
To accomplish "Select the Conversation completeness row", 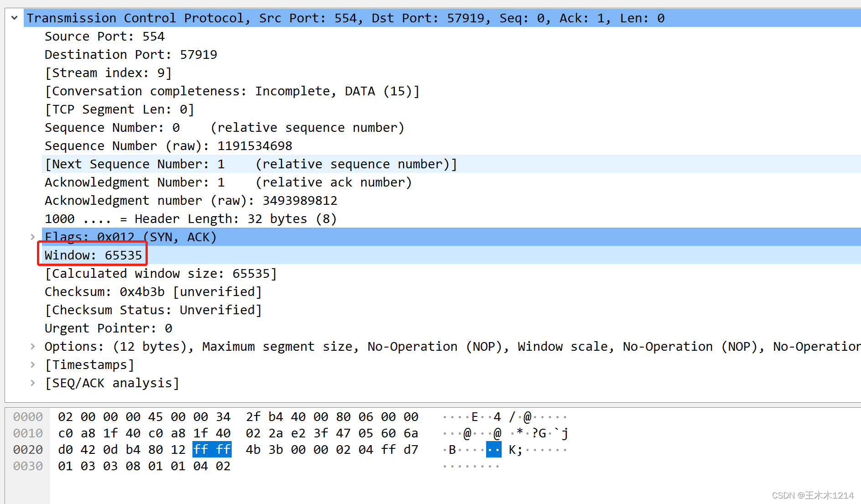I will tap(451, 91).
